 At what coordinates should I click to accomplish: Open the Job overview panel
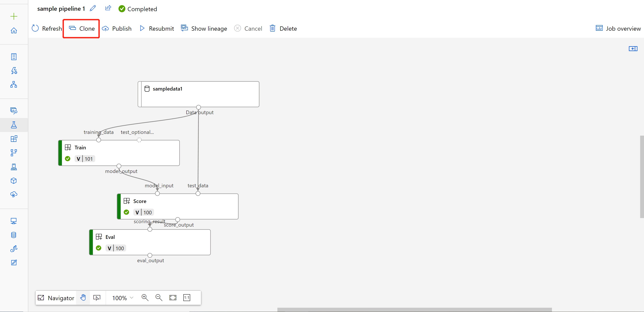tap(618, 29)
